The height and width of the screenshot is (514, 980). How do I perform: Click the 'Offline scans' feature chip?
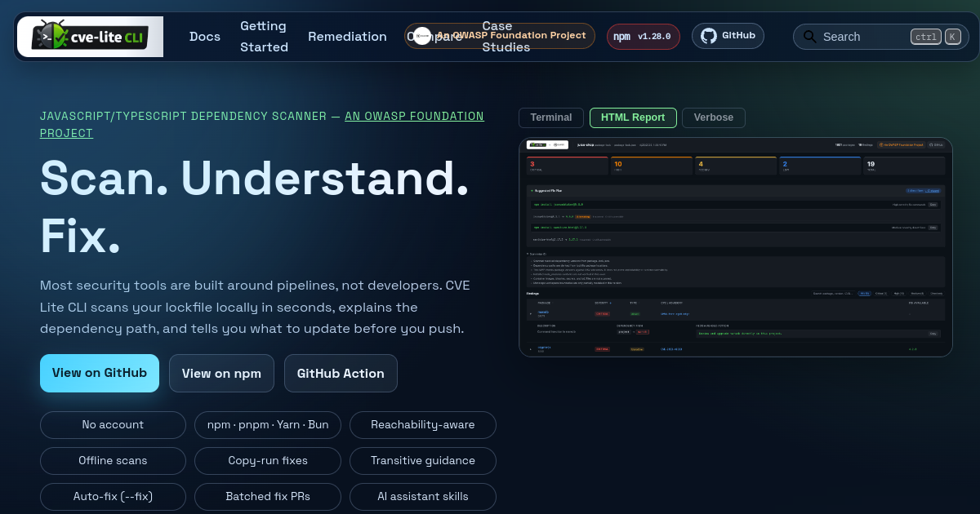tap(113, 461)
